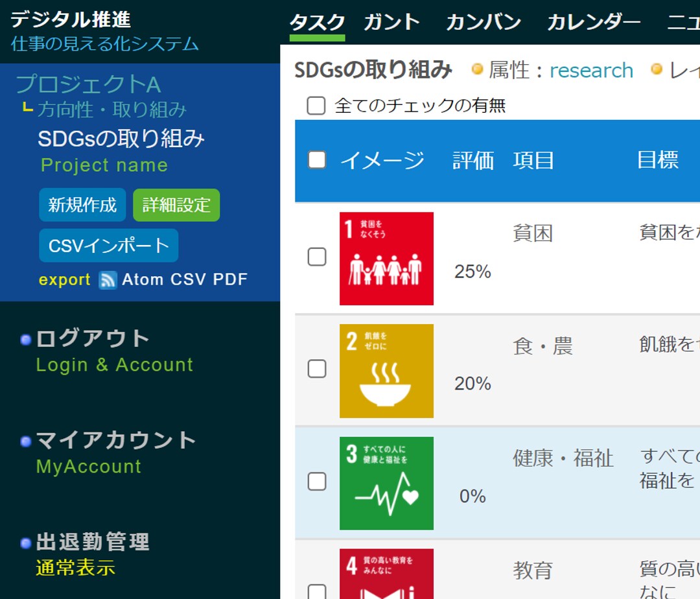
Task: Toggle the header row select-all checkbox
Action: (x=317, y=159)
